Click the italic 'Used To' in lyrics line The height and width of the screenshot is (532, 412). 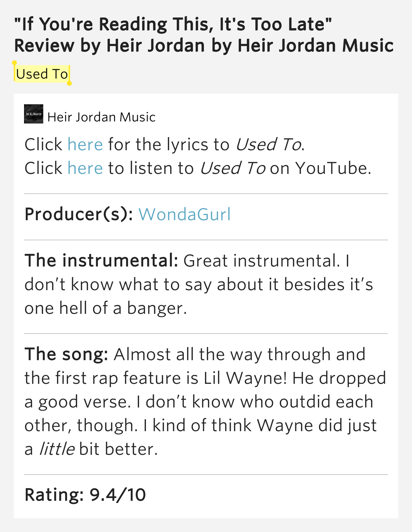pyautogui.click(x=268, y=144)
